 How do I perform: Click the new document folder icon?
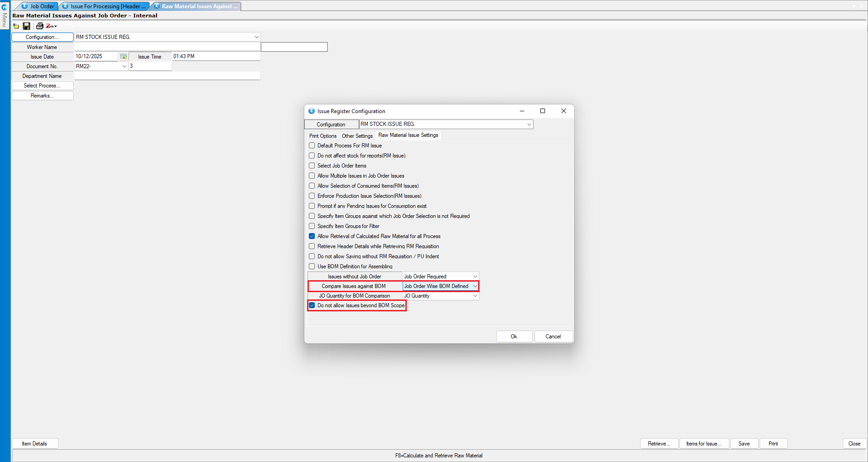(16, 26)
